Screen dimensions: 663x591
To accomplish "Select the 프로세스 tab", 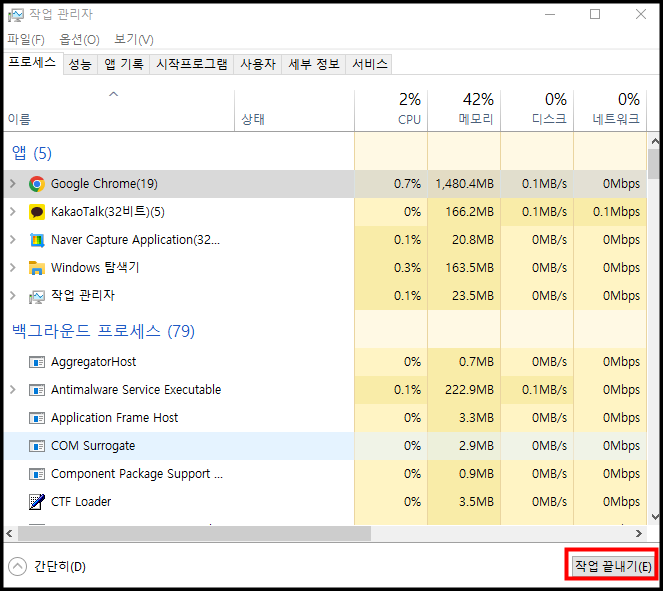I will coord(33,63).
